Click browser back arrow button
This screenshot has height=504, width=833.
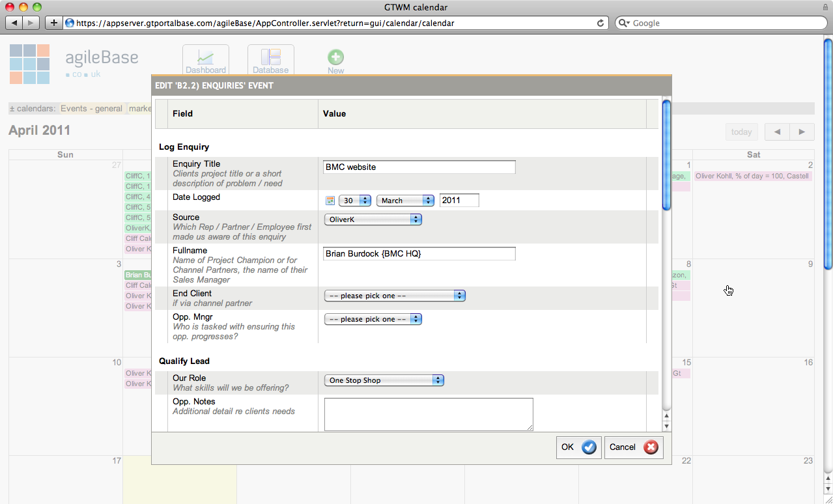click(x=14, y=23)
